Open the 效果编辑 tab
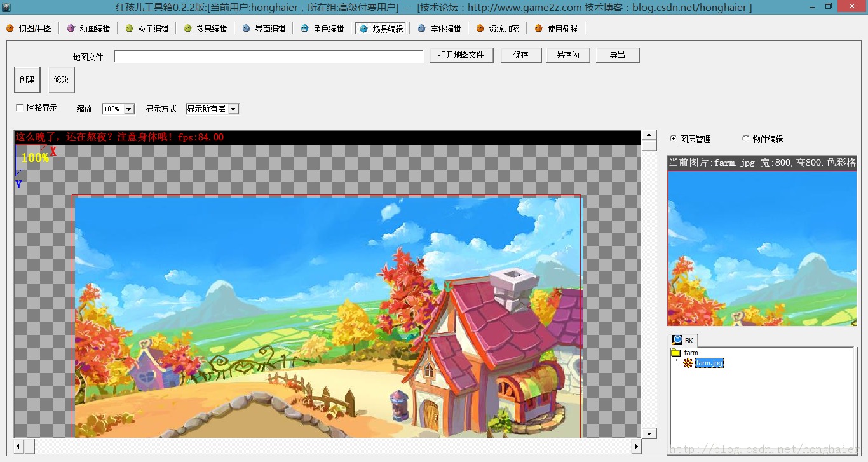Image resolution: width=868 pixels, height=462 pixels. point(206,29)
